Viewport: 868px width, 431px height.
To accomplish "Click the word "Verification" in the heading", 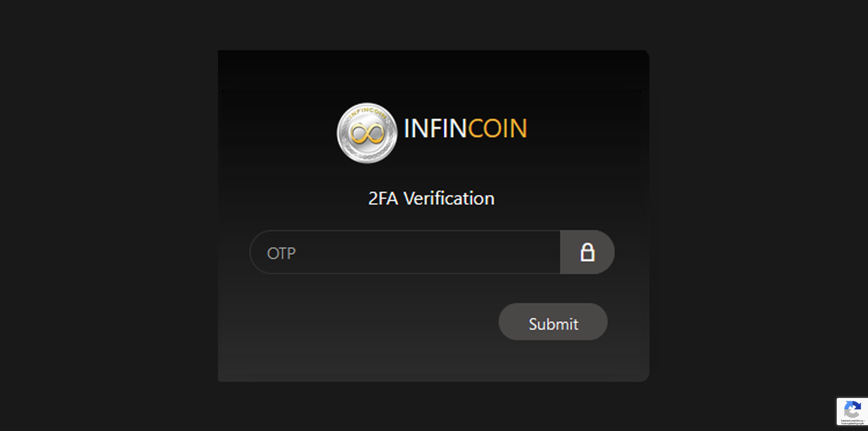I will pos(449,199).
